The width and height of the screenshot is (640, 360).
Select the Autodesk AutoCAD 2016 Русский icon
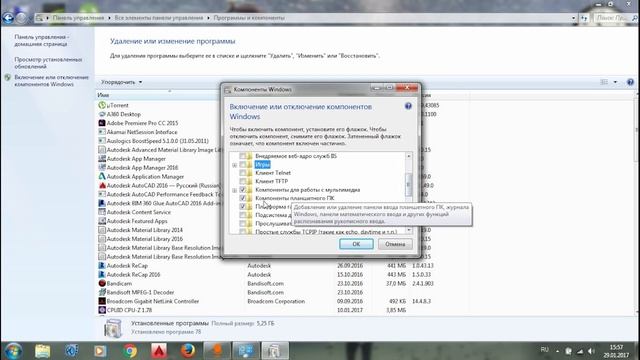pos(102,185)
